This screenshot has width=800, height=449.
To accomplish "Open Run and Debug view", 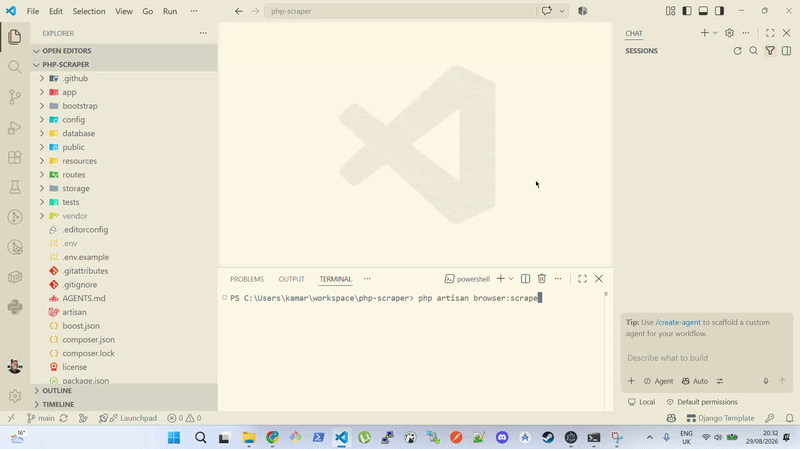I will tap(15, 127).
